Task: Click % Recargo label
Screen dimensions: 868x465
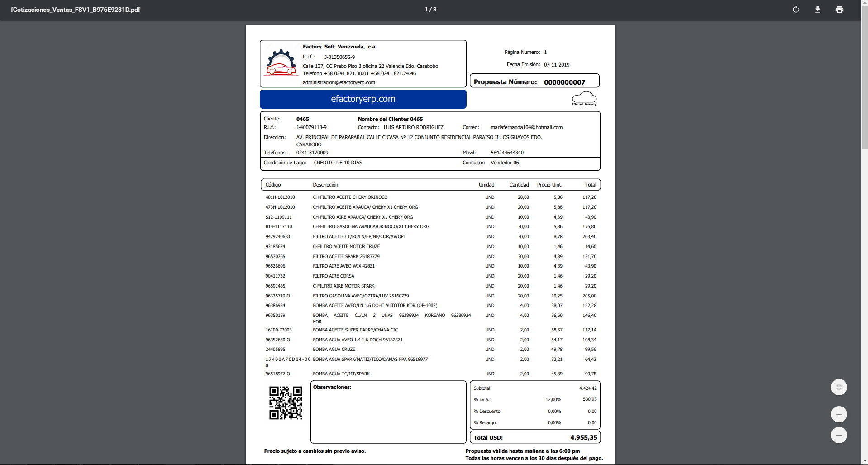Action: 485,423
